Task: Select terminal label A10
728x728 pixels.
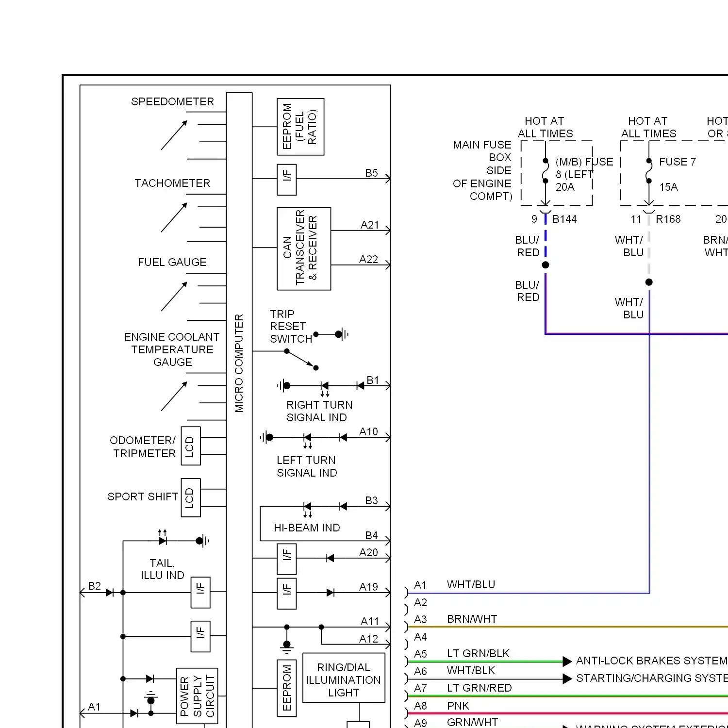Action: [x=368, y=431]
